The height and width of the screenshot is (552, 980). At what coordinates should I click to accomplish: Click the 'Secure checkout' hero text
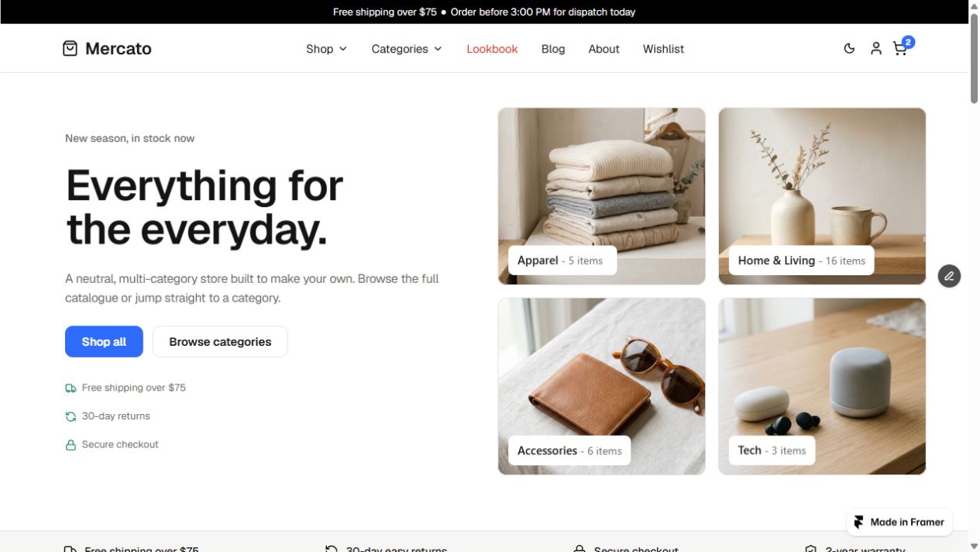coord(120,444)
